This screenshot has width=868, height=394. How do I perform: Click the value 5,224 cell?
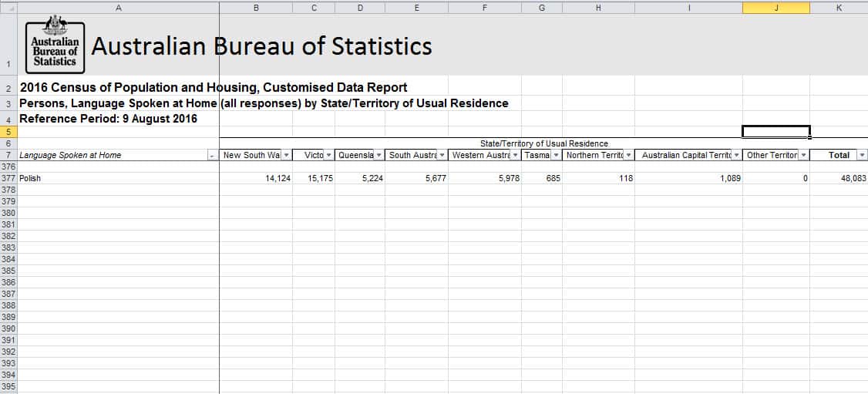point(360,178)
